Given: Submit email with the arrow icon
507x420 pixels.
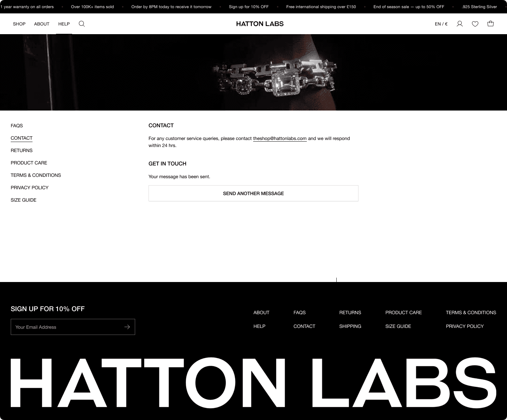Looking at the screenshot, I should point(127,327).
